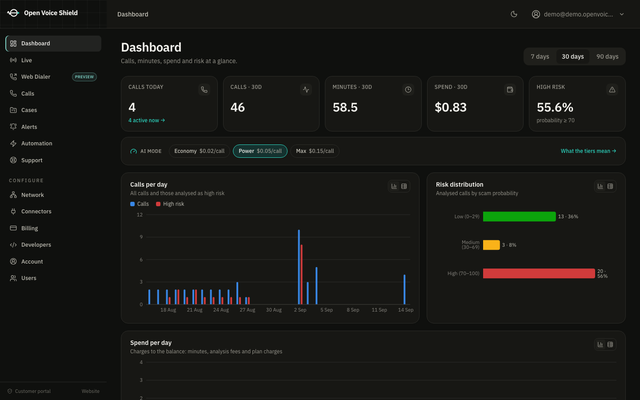Open the Website link in sidebar footer
Image resolution: width=640 pixels, height=400 pixels.
coord(91,391)
